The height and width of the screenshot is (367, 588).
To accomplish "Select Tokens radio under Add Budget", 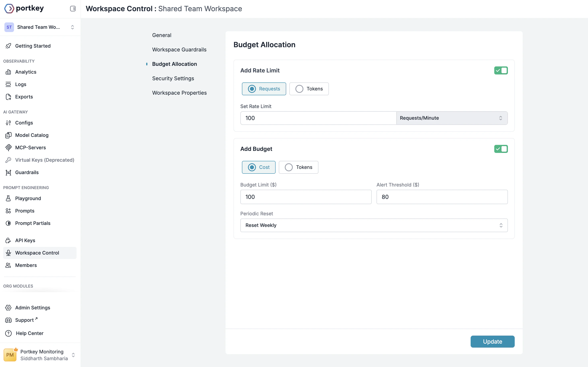I will click(x=289, y=167).
